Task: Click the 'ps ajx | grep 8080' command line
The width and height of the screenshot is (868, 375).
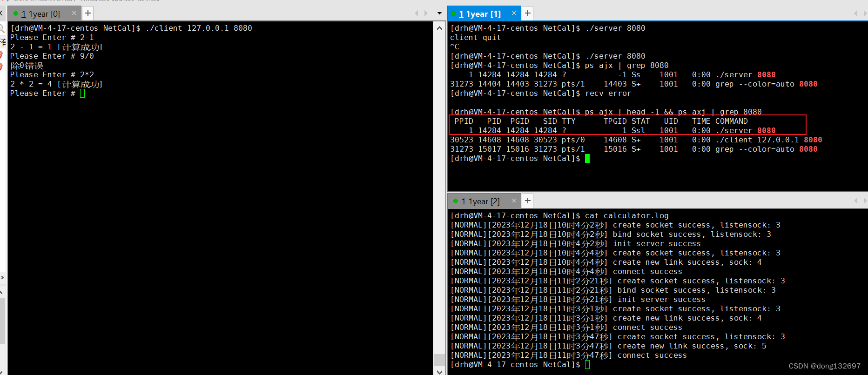Action: click(559, 66)
